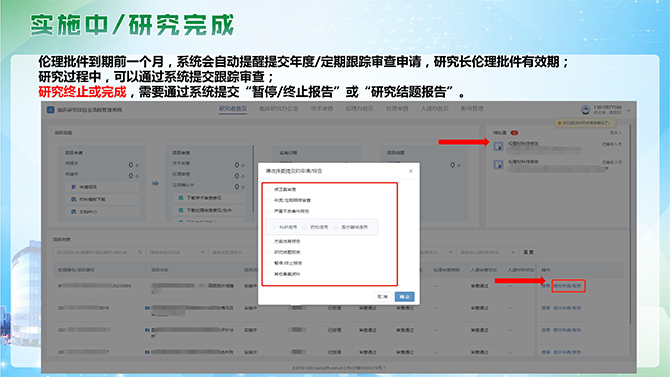Screen dimensions: 670x377
Task: Click the 提交申请/报告 link in first row
Action: tap(567, 286)
